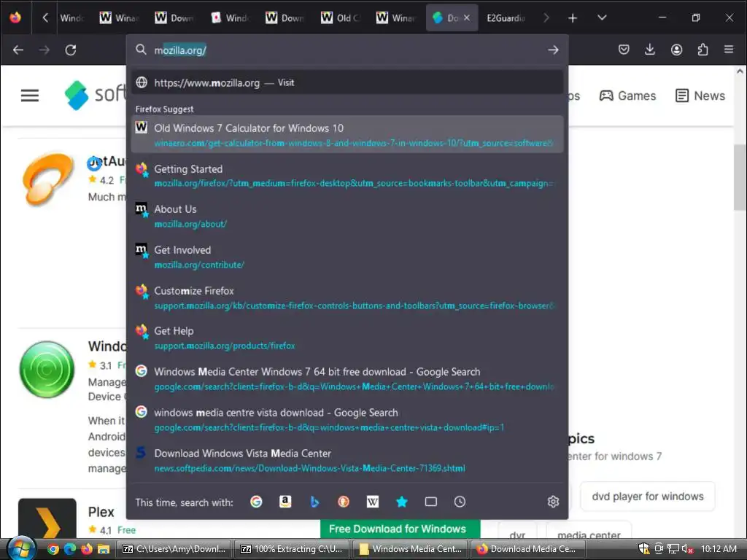Select Windows Media Center Google Search suggestion
Screen dimensions: 747x560
[347, 378]
